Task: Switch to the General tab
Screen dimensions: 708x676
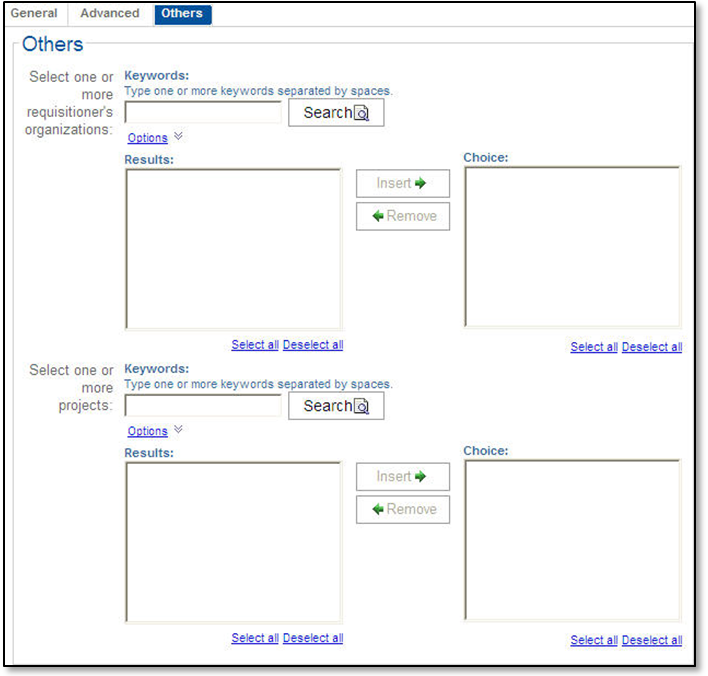Action: (34, 14)
